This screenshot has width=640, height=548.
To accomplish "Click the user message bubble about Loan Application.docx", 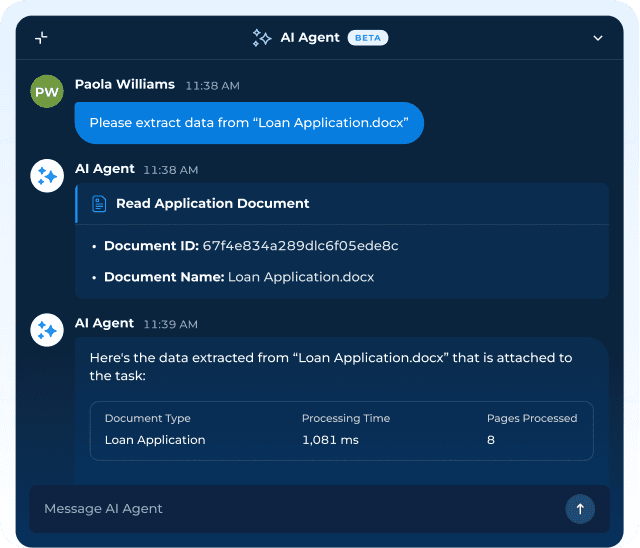I will [x=249, y=123].
